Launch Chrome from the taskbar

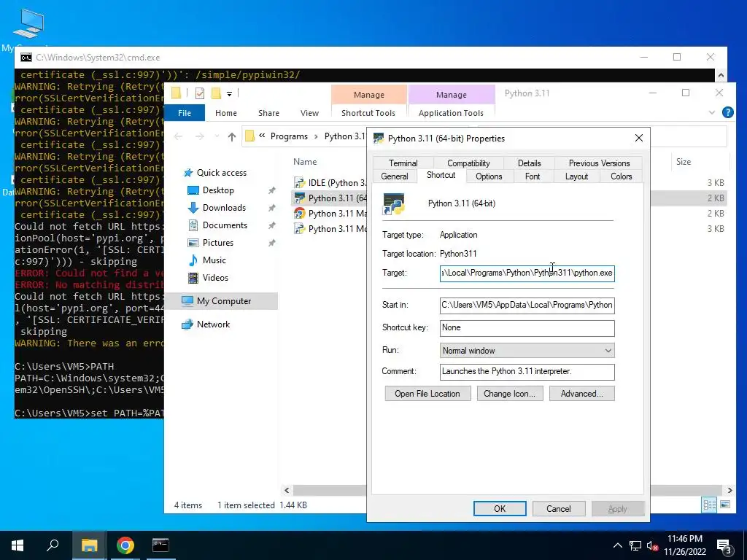(x=125, y=545)
